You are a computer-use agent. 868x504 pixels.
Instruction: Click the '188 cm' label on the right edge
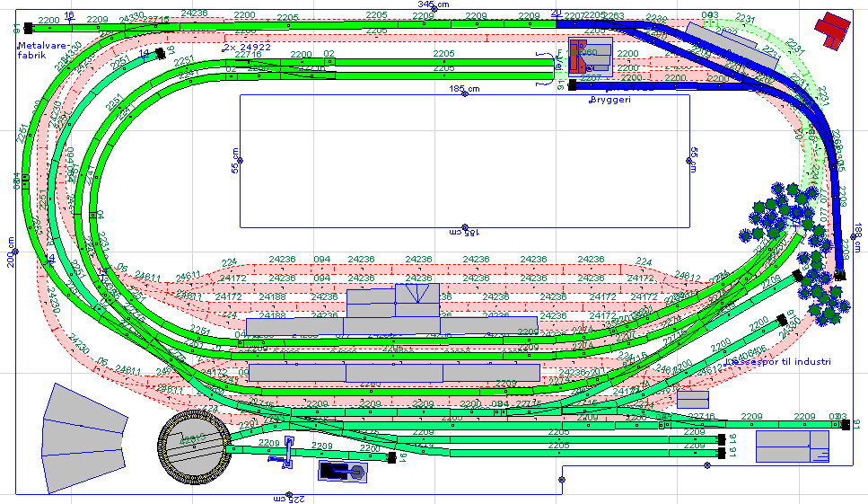(x=859, y=237)
